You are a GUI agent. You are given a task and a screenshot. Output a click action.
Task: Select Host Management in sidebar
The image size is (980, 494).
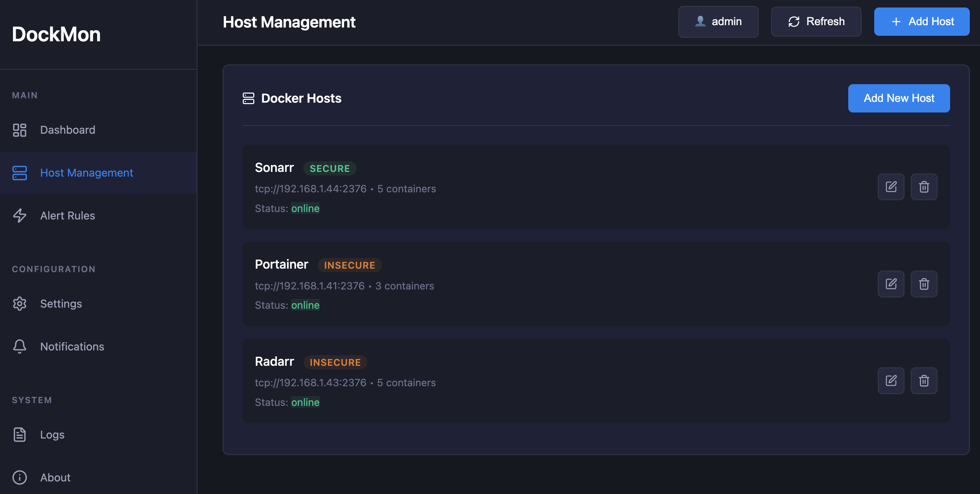[87, 173]
